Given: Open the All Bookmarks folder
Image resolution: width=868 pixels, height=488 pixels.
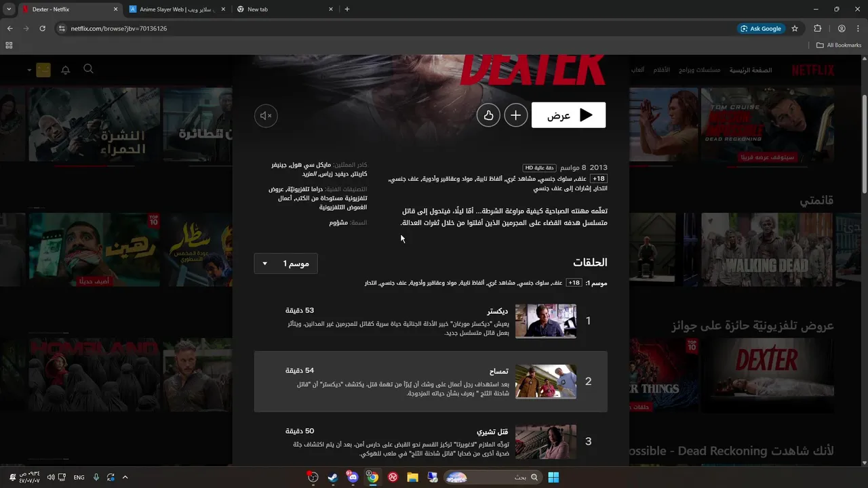Looking at the screenshot, I should click(839, 45).
